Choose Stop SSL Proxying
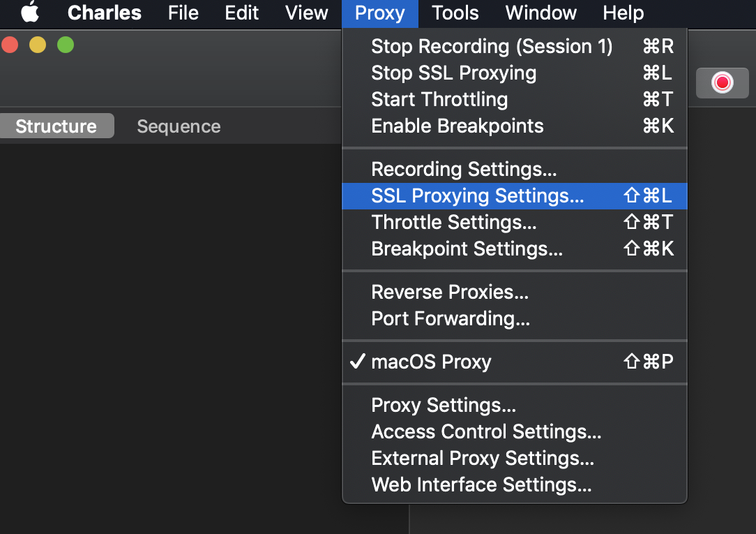 [x=515, y=73]
